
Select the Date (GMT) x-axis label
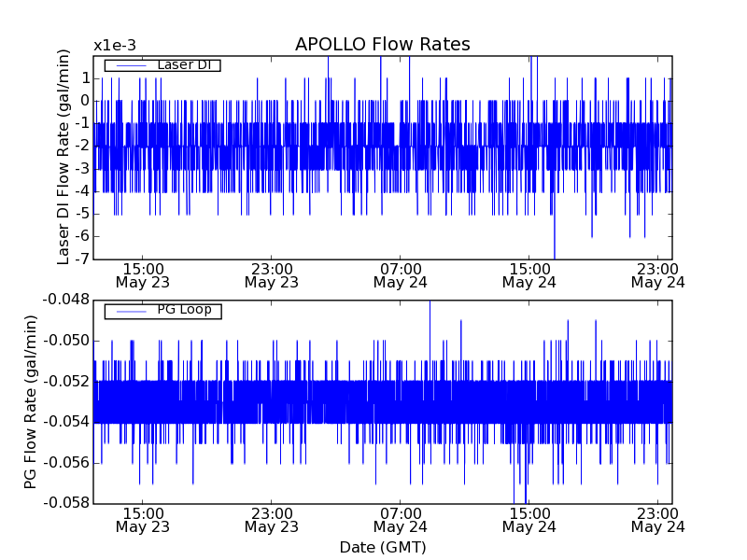point(382,547)
